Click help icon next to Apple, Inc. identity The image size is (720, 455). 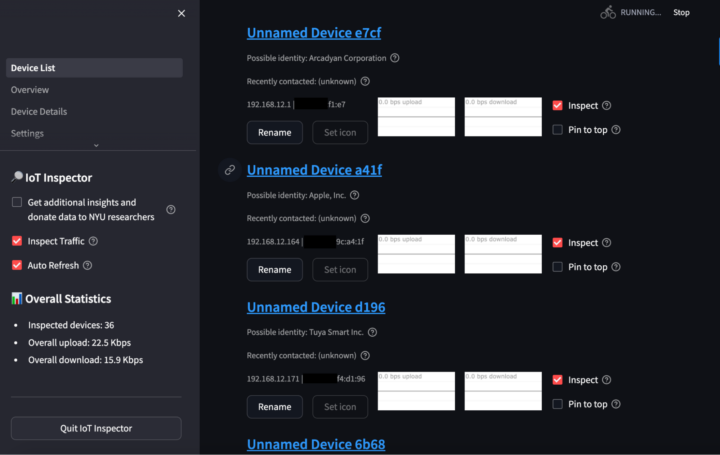(365, 195)
